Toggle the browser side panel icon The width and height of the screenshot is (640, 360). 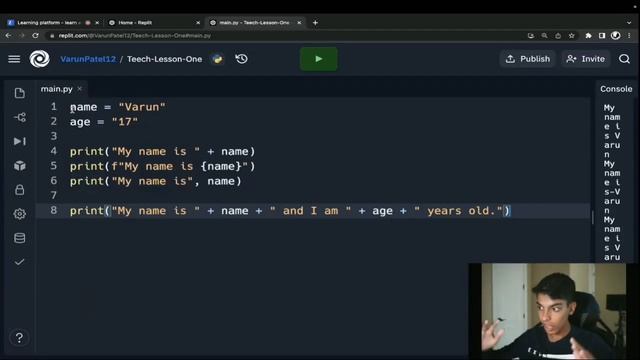point(602,36)
